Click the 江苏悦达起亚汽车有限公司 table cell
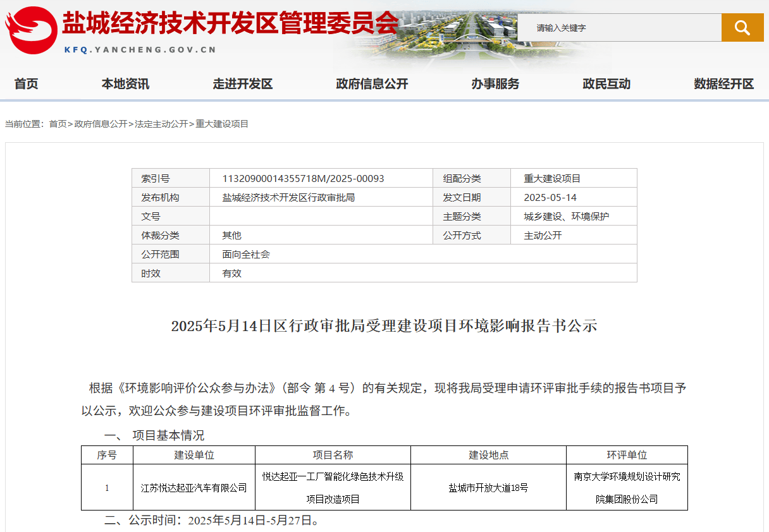 (194, 488)
